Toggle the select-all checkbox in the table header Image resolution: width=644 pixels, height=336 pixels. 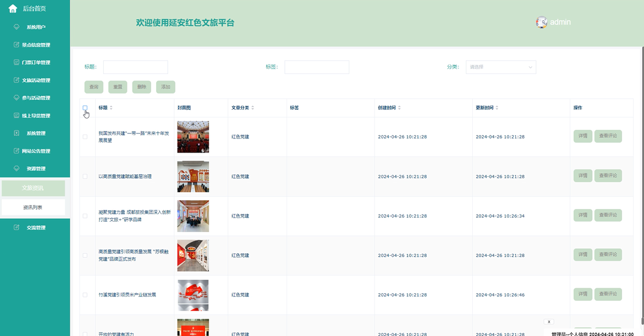(85, 108)
